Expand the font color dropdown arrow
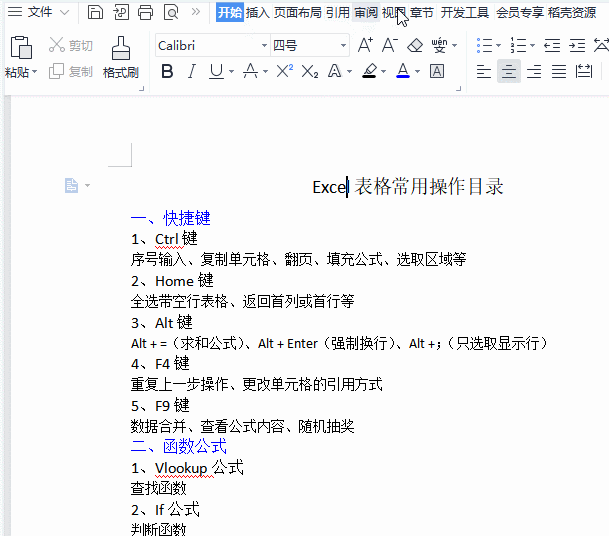Screen dimensions: 609x536 pyautogui.click(x=418, y=71)
